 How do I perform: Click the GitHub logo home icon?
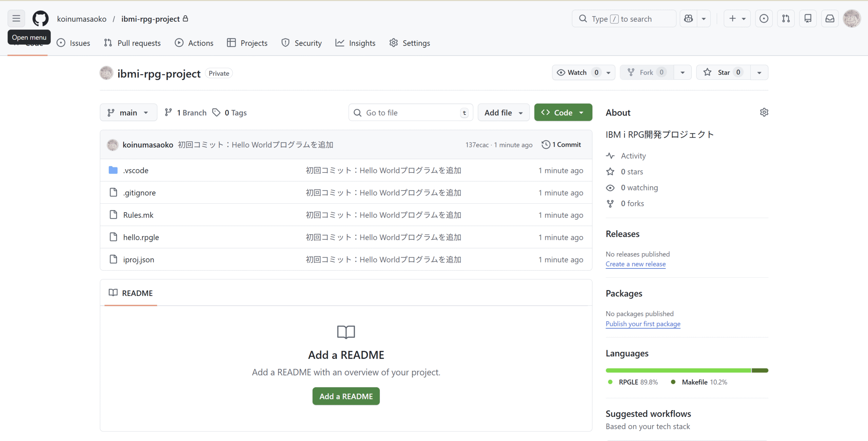pos(40,19)
